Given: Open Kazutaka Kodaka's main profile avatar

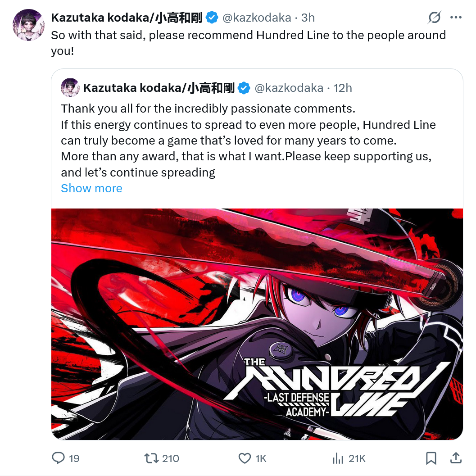Looking at the screenshot, I should (28, 25).
